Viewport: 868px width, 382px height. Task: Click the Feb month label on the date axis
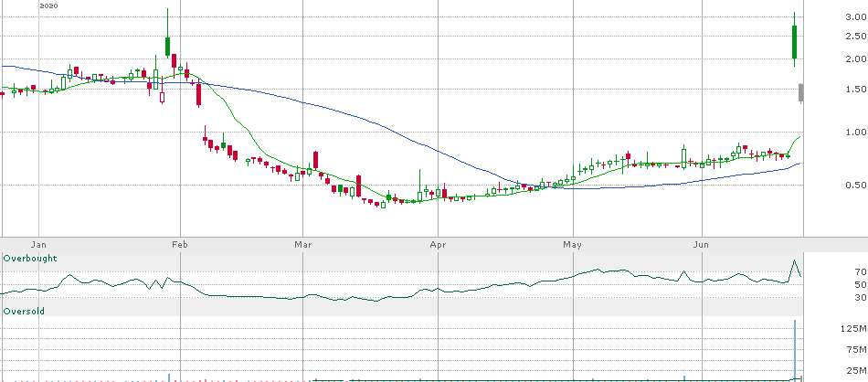(x=179, y=244)
